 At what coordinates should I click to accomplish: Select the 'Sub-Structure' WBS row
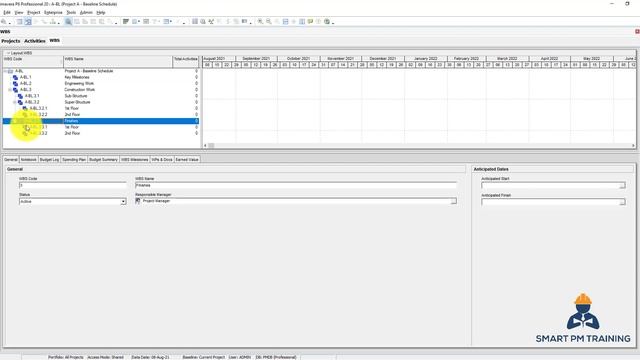click(x=101, y=96)
